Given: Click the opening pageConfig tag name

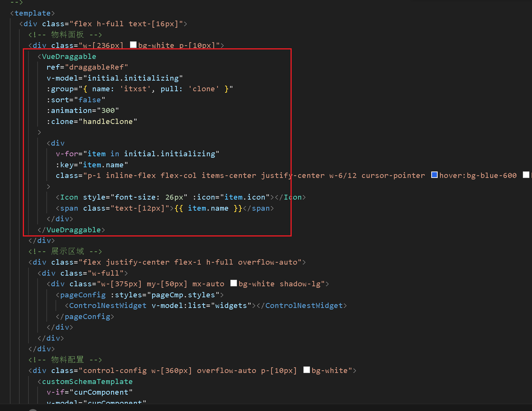Looking at the screenshot, I should tap(83, 295).
